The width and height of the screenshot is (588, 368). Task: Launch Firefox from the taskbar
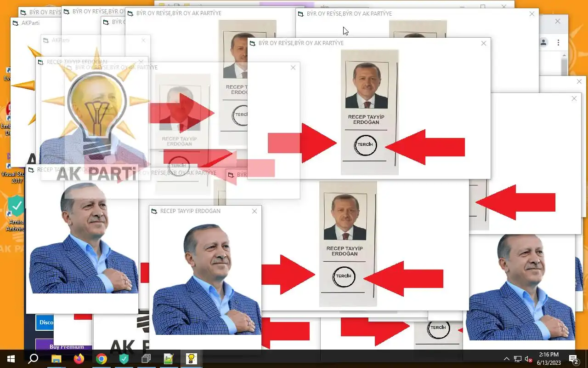tap(79, 359)
